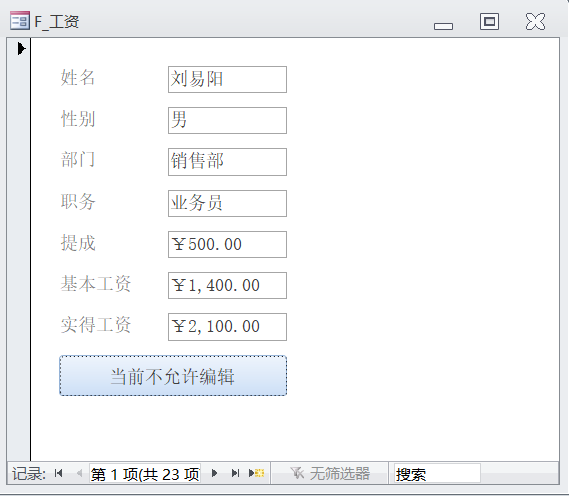Screen dimensions: 569x496
Task: Click the 实得工资 field showing ¥2,100.00
Action: (x=227, y=327)
